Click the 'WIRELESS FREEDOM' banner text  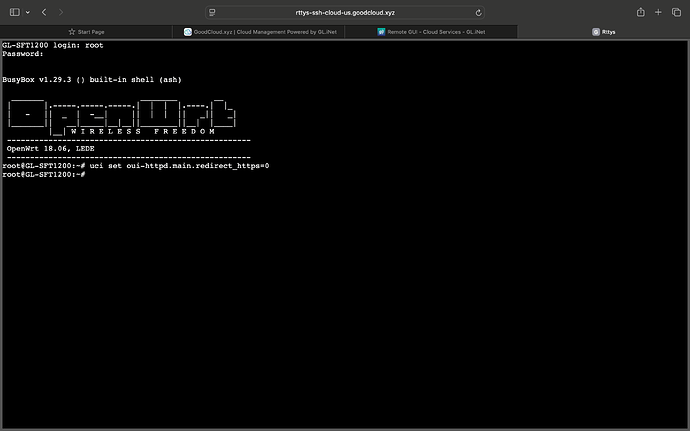(x=143, y=132)
